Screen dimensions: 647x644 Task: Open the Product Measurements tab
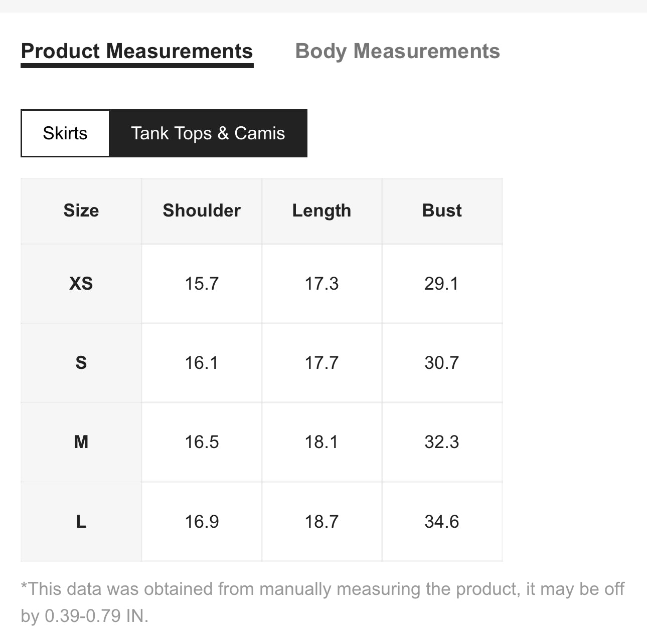click(137, 52)
